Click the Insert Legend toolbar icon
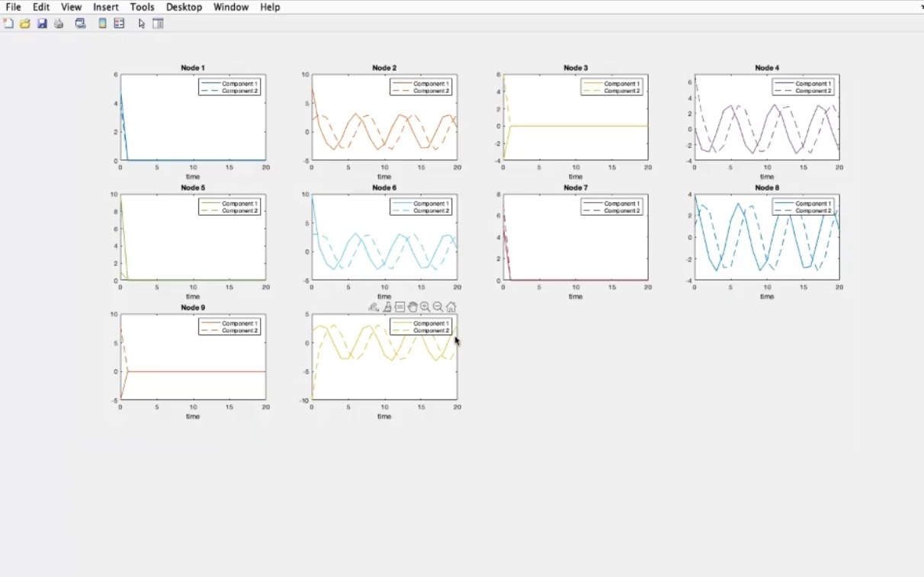Screen dimensions: 924x577 119,24
